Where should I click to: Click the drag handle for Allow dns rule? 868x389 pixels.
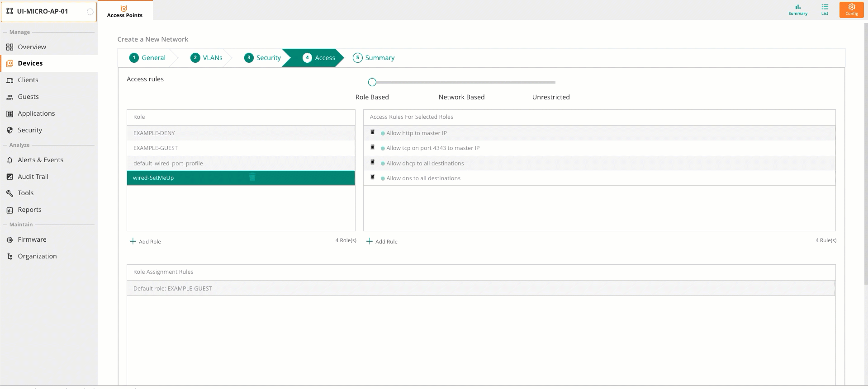372,177
